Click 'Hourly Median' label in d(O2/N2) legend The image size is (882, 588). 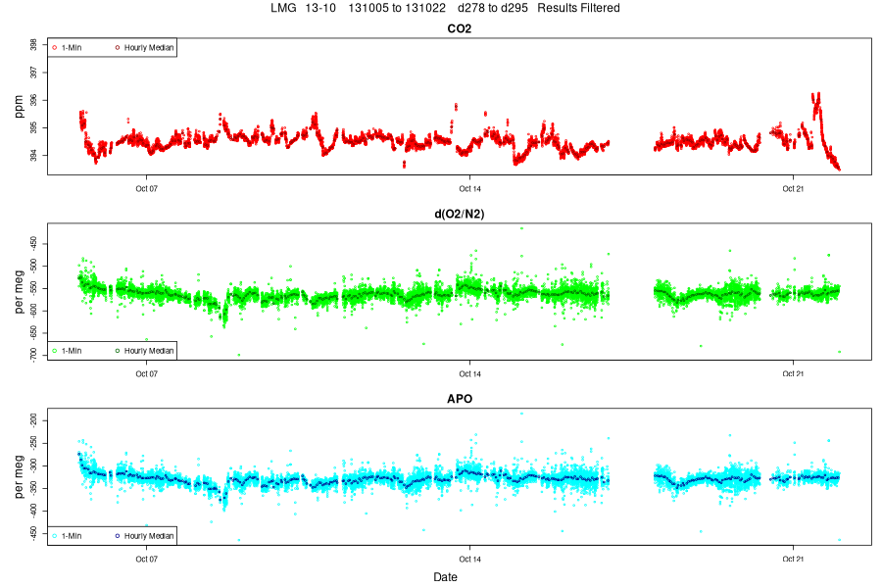coord(149,351)
